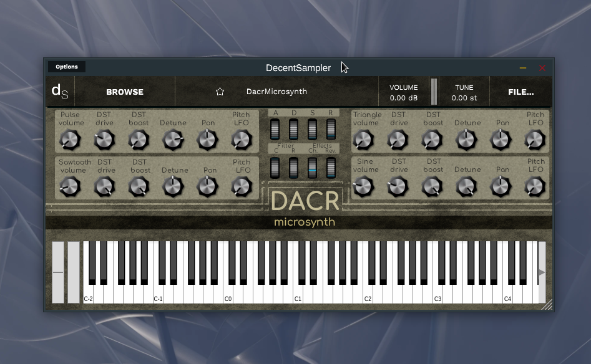The width and height of the screenshot is (591, 364).
Task: Click the Pulse DST drive knob
Action: 104,140
